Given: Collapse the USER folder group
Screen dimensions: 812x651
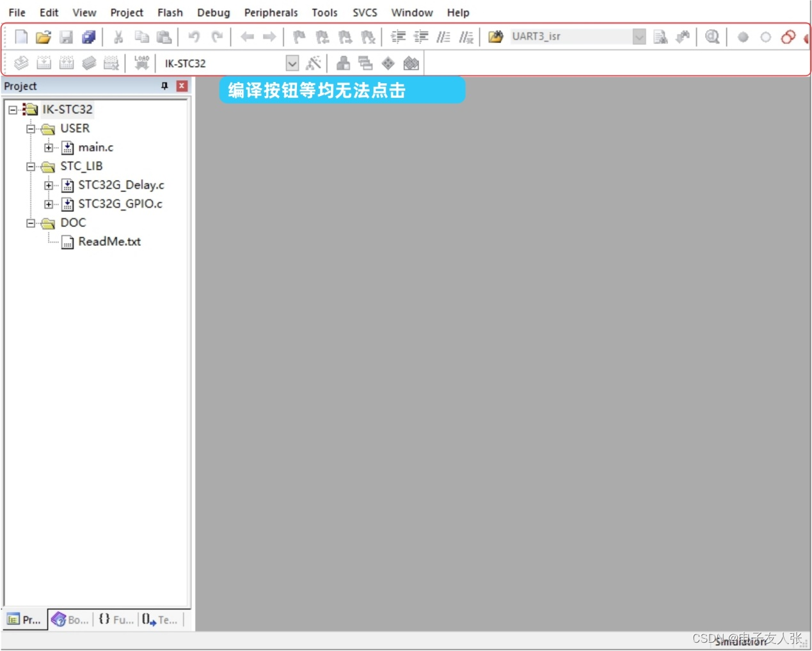Looking at the screenshot, I should (x=30, y=129).
